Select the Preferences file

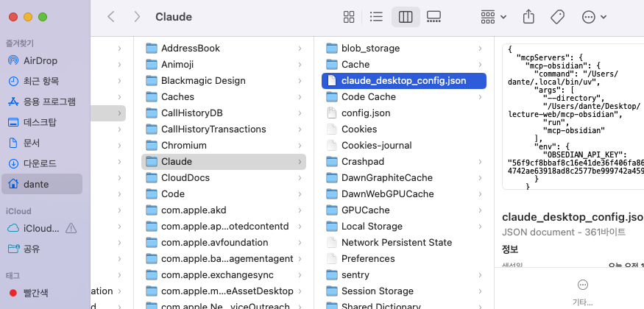(404, 258)
